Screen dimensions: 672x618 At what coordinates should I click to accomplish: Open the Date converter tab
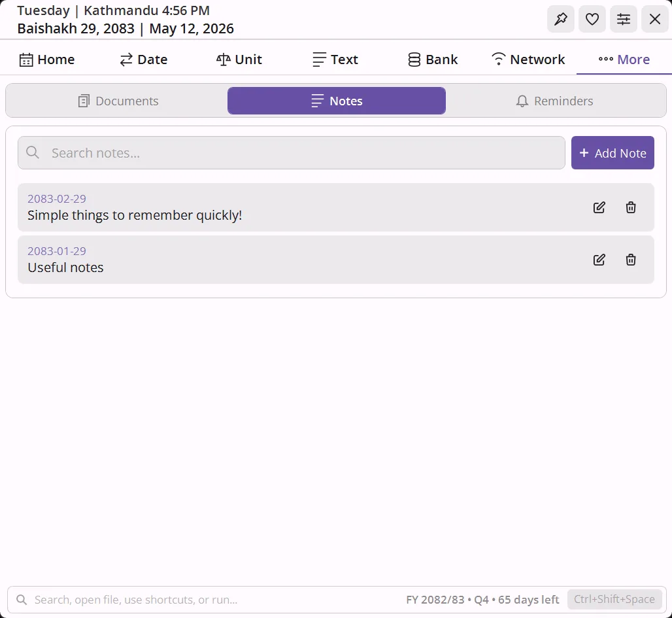[144, 60]
